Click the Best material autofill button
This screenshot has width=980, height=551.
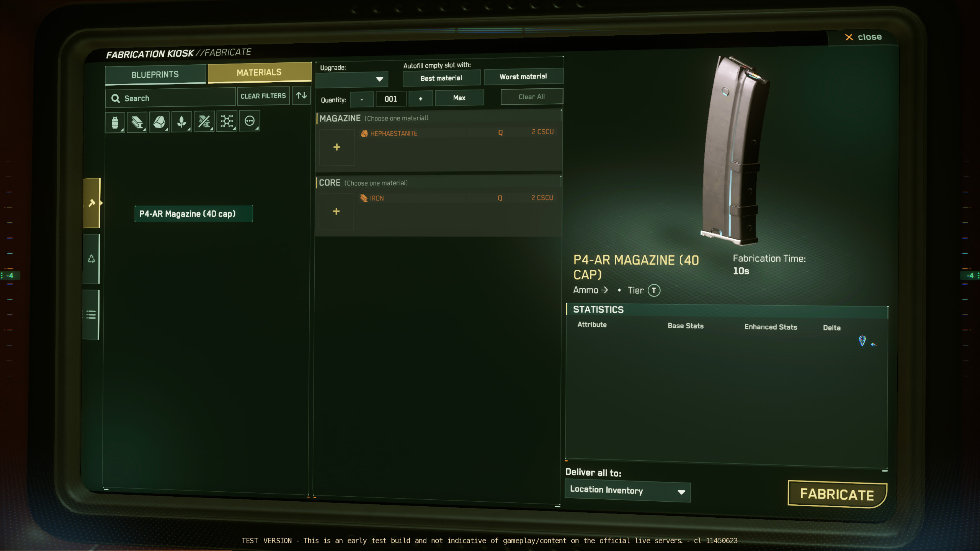[441, 78]
